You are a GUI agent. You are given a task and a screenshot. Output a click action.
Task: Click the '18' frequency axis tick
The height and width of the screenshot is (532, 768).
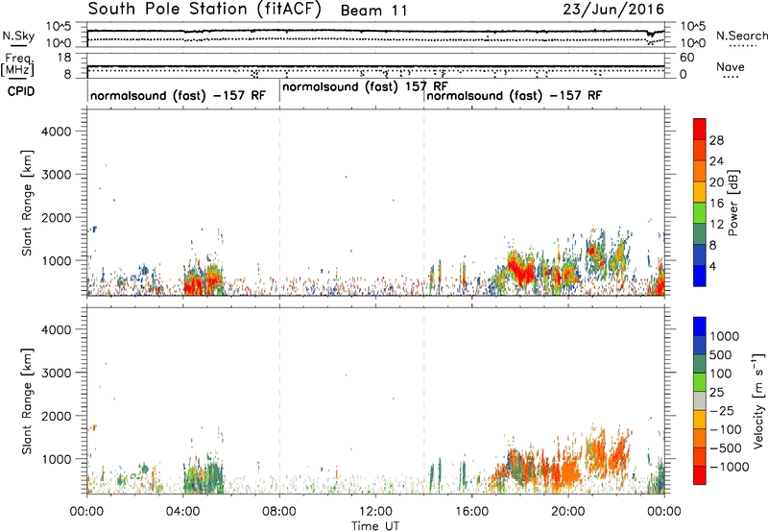(x=64, y=58)
